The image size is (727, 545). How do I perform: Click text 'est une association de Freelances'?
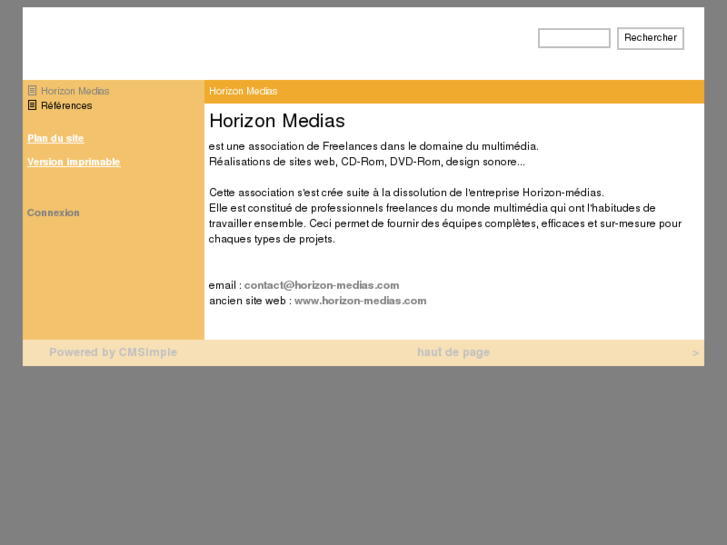pyautogui.click(x=293, y=146)
